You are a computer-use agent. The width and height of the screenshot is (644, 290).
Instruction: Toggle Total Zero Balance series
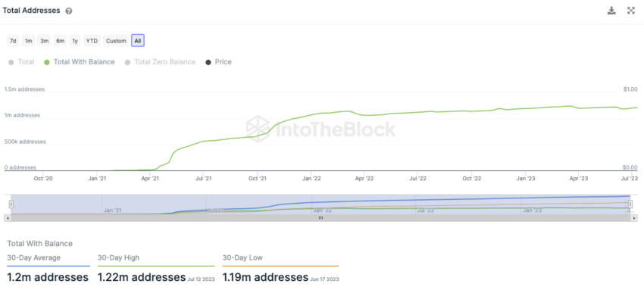(160, 62)
